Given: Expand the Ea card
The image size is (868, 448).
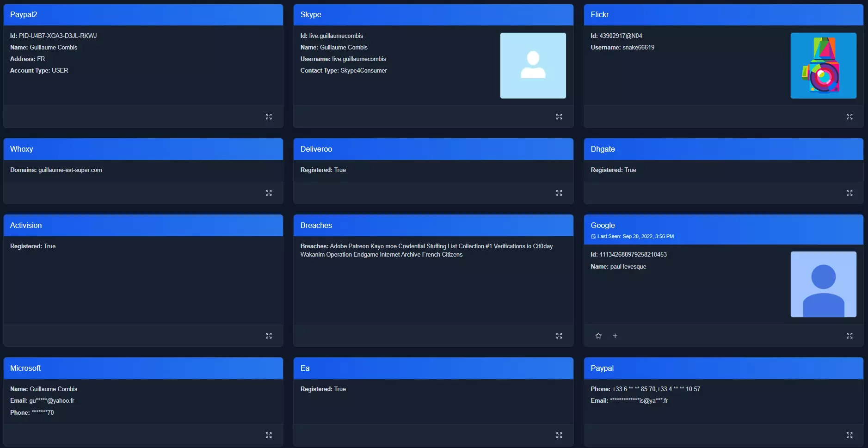Looking at the screenshot, I should point(559,435).
